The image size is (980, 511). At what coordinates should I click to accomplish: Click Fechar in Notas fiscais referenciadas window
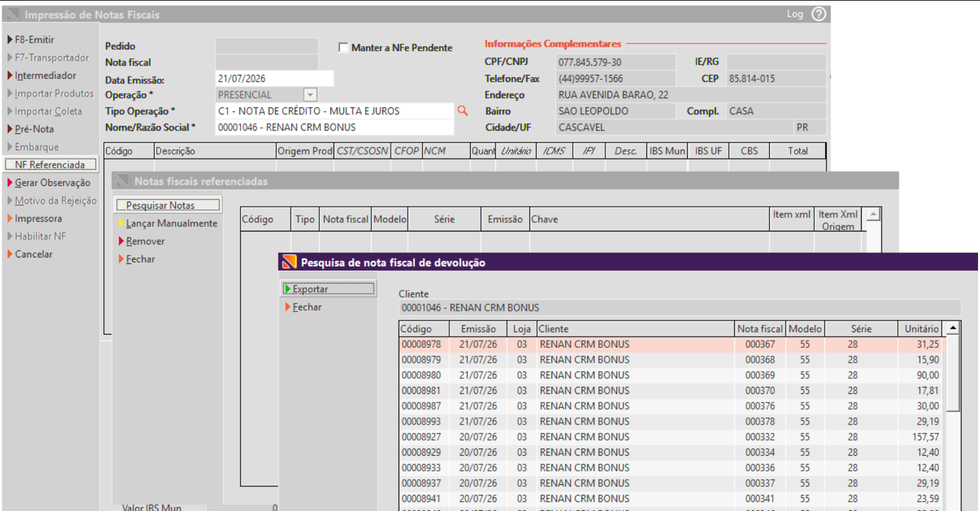pos(140,259)
